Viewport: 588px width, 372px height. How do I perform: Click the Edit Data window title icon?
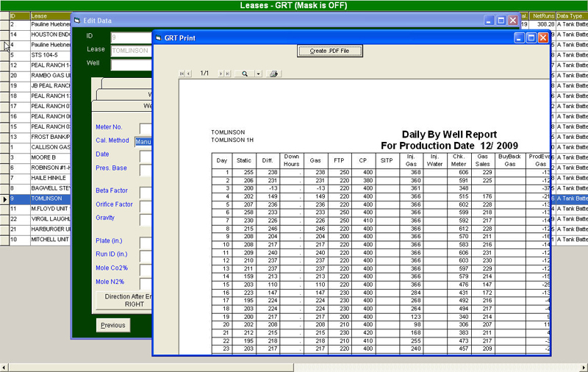pyautogui.click(x=77, y=21)
